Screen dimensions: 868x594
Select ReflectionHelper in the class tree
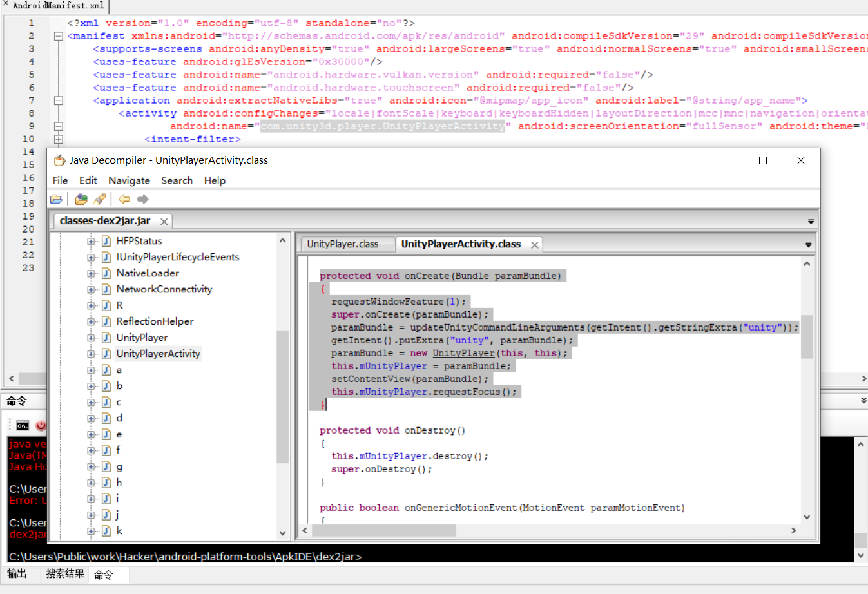[x=155, y=321]
